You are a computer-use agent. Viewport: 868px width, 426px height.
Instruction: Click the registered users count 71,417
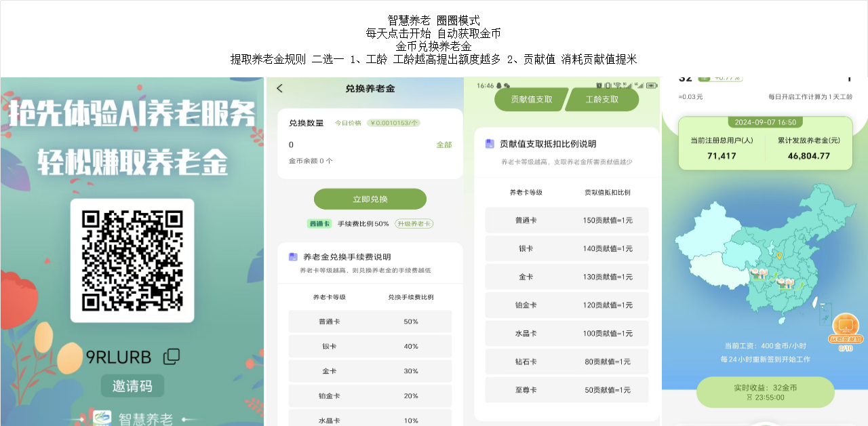pos(722,156)
